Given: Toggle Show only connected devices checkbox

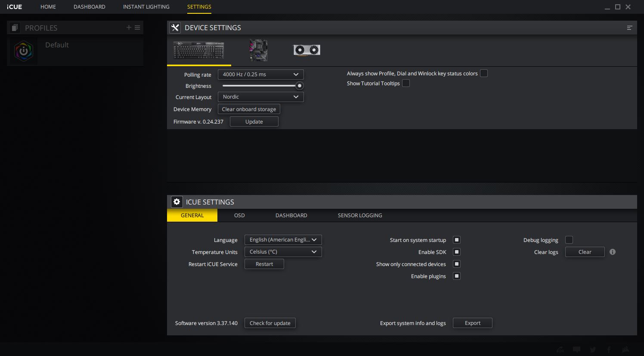Looking at the screenshot, I should [457, 264].
